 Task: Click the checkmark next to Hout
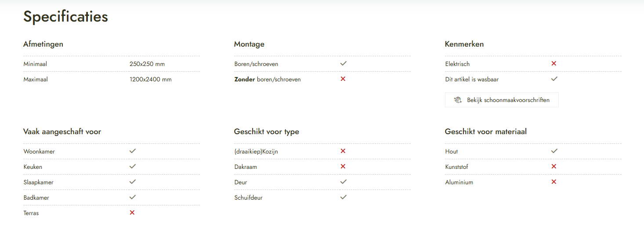[554, 151]
